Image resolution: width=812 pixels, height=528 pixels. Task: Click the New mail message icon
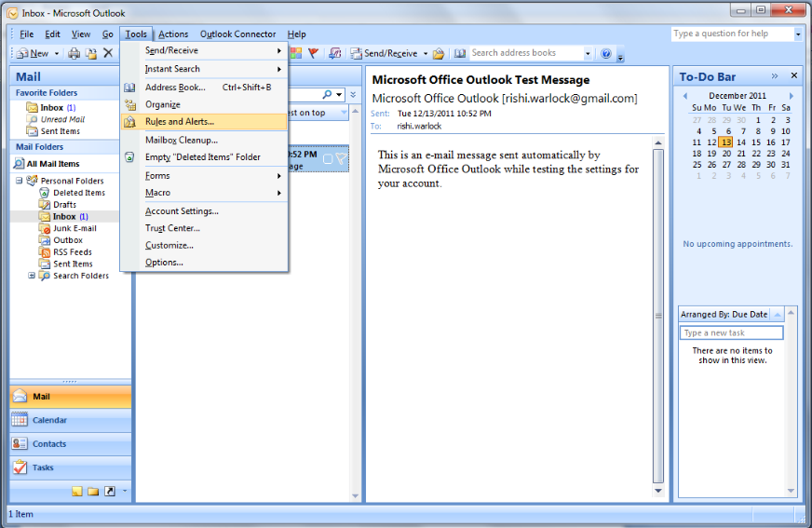pyautogui.click(x=22, y=53)
